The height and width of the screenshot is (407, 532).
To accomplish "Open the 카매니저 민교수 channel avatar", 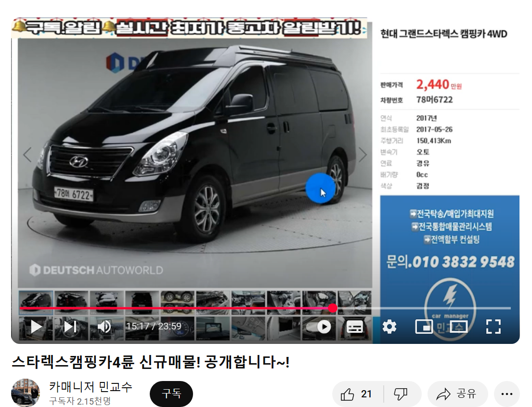I will 26,393.
